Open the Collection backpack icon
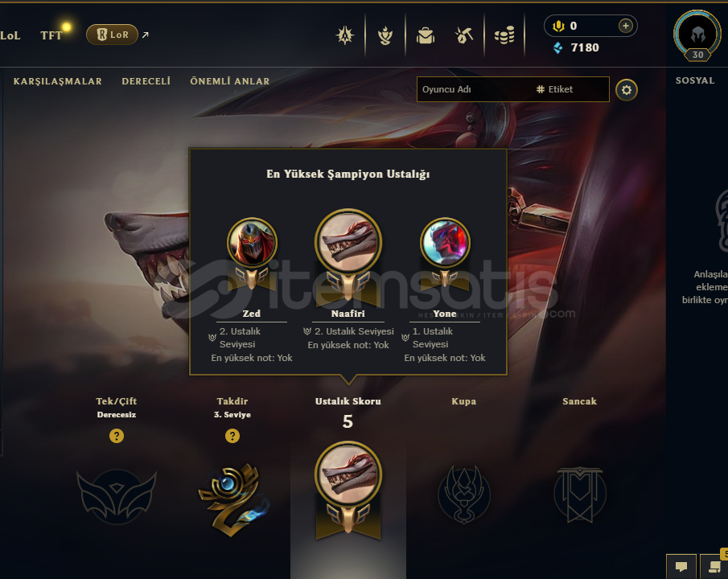Screen dimensions: 728x579 click(426, 35)
